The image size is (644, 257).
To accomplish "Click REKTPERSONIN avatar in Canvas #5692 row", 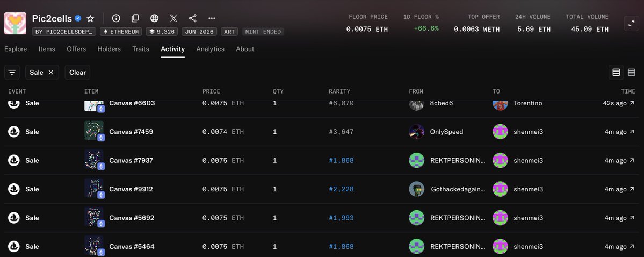I will [416, 218].
